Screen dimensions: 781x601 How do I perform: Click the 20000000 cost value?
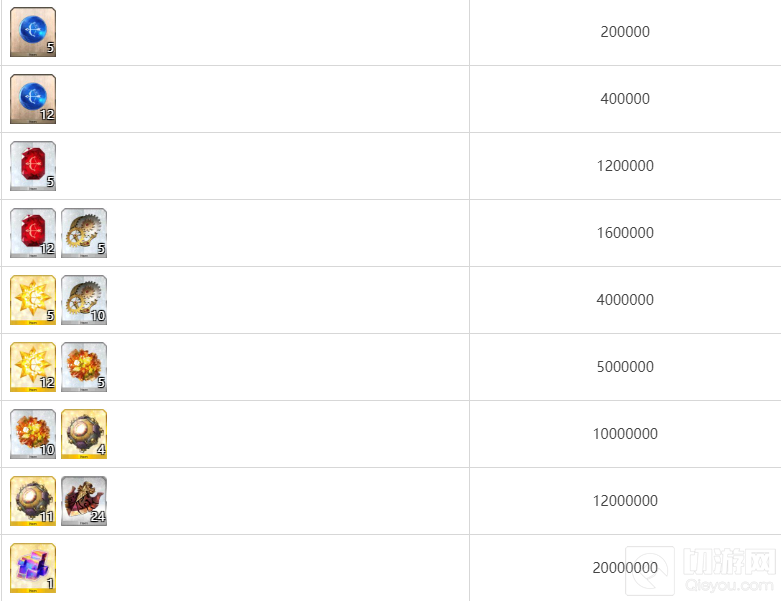pyautogui.click(x=625, y=568)
